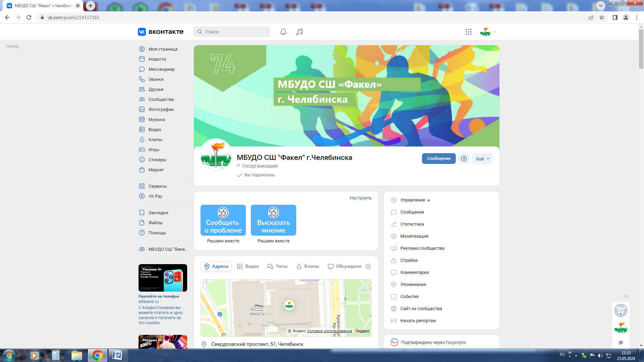Click Начать репортаж
This screenshot has height=362, width=644.
pos(418,321)
